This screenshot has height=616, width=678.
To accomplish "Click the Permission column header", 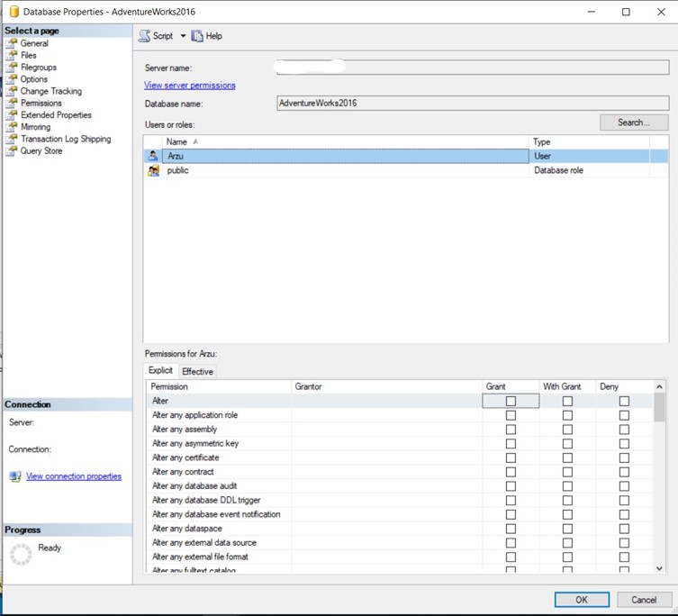I will point(219,386).
